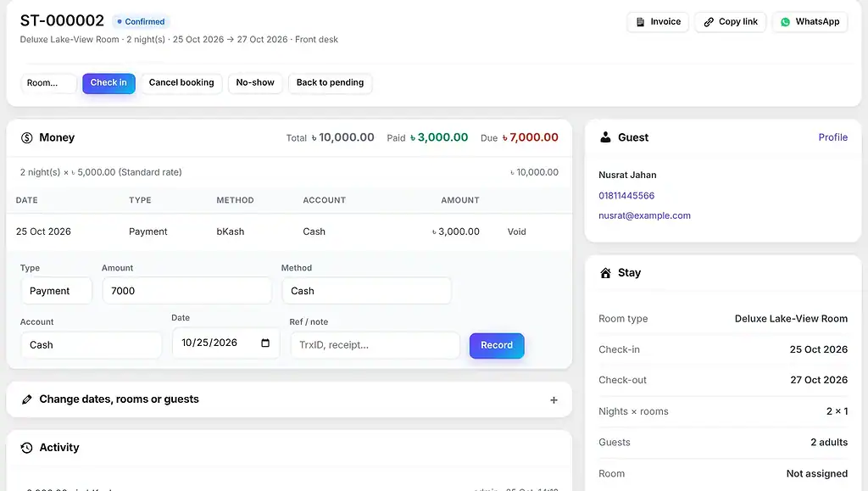Click the Not assigned room value
The width and height of the screenshot is (868, 491).
click(x=817, y=474)
